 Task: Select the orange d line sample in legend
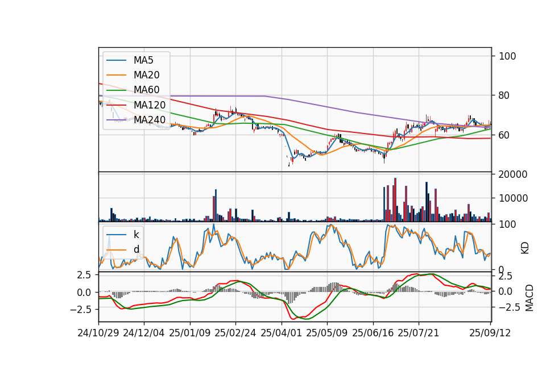tap(117, 250)
